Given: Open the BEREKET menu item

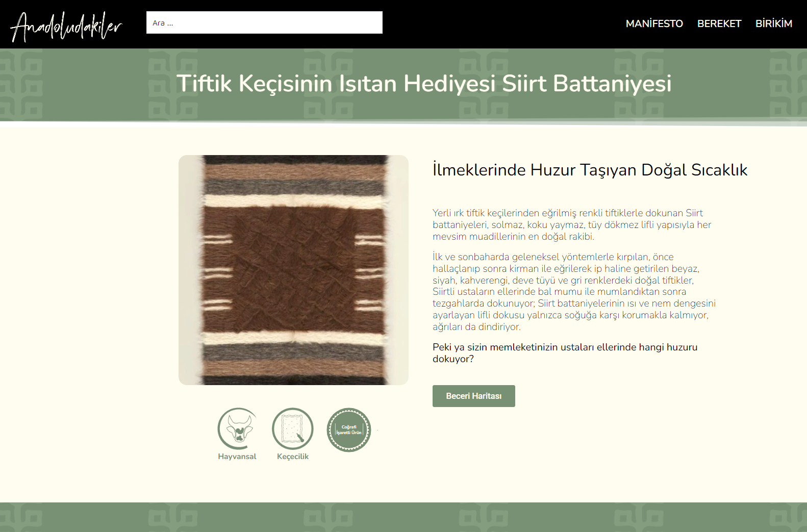Looking at the screenshot, I should click(x=719, y=23).
